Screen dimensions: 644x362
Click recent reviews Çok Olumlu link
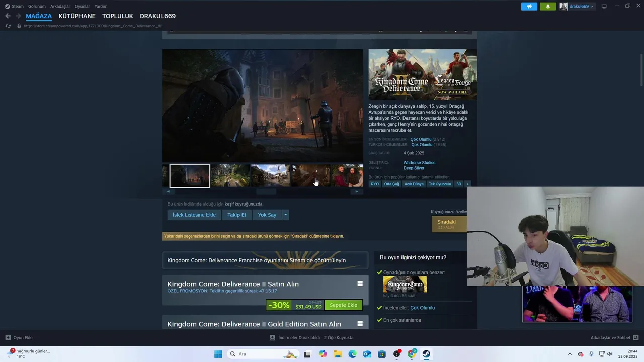tap(421, 139)
